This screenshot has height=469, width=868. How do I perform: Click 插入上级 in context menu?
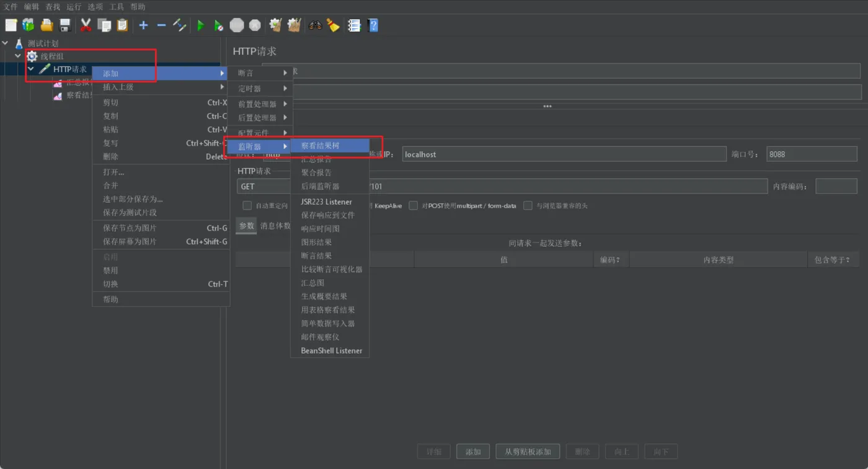coord(161,87)
